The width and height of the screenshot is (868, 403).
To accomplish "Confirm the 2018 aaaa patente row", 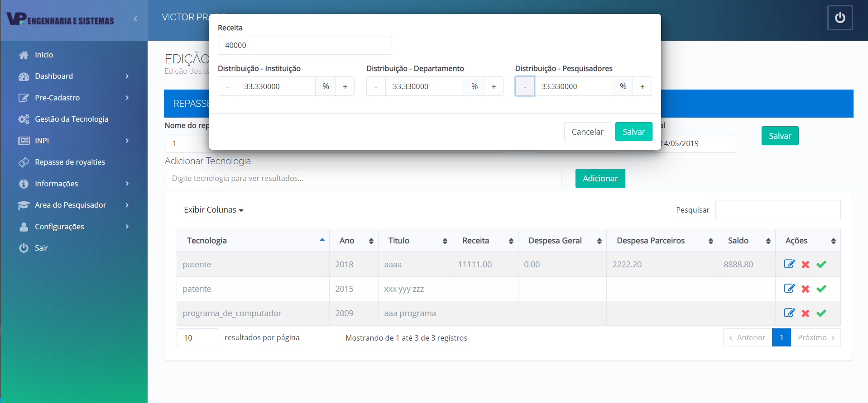I will pos(821,264).
